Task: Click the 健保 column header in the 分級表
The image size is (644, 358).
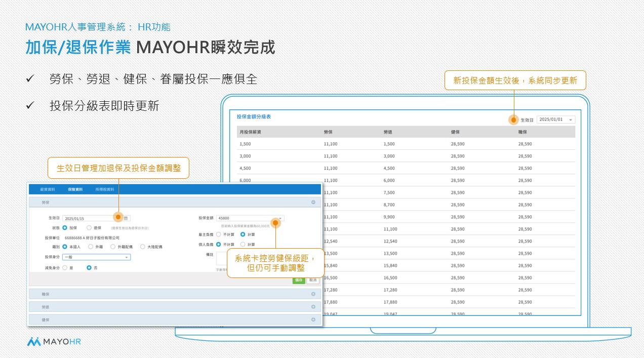Action: [x=455, y=132]
